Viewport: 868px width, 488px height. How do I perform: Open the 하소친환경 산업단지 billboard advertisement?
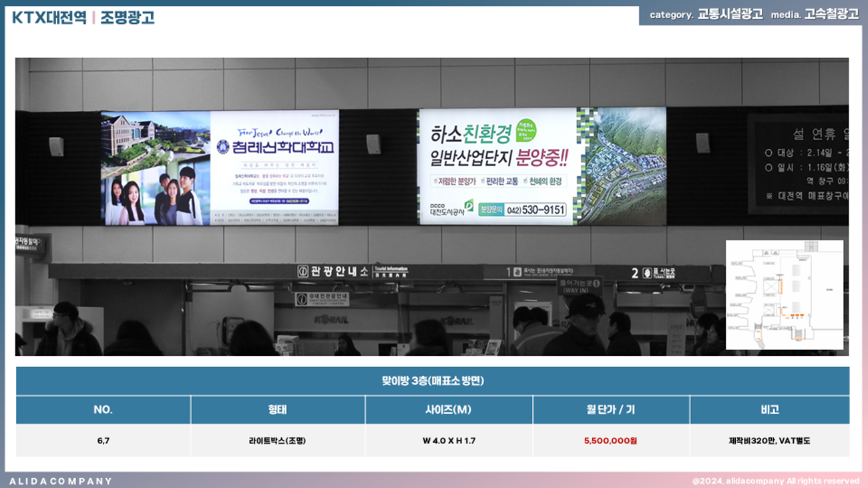(x=542, y=166)
